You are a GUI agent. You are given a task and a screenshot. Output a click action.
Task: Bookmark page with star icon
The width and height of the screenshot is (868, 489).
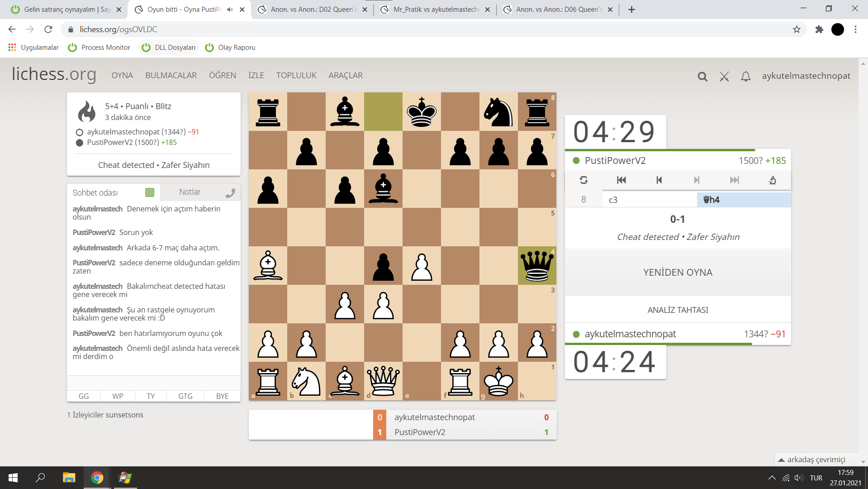797,29
